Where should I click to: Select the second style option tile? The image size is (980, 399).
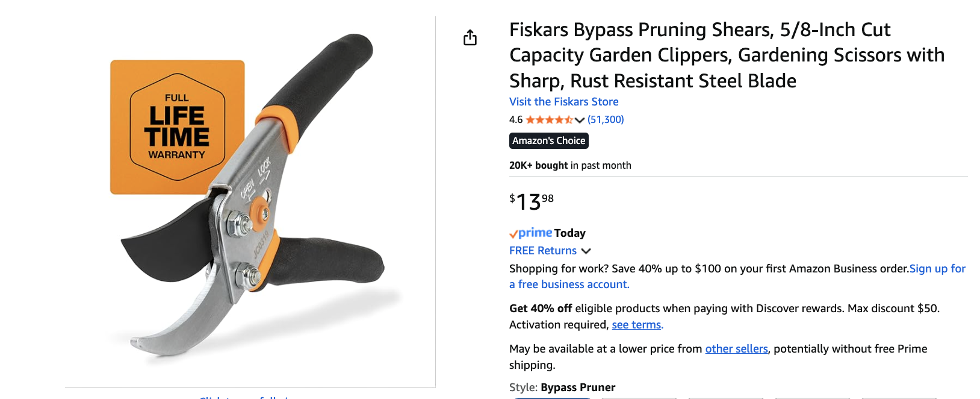click(x=639, y=398)
